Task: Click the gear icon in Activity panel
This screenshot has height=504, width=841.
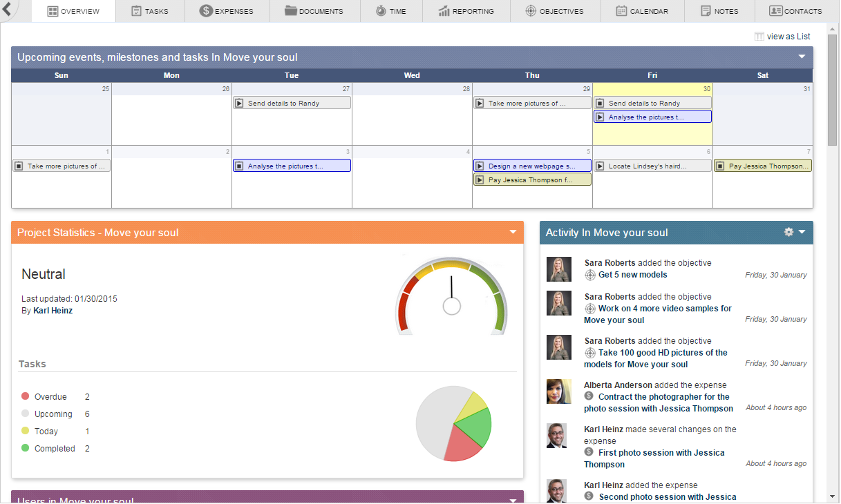Action: [x=788, y=232]
